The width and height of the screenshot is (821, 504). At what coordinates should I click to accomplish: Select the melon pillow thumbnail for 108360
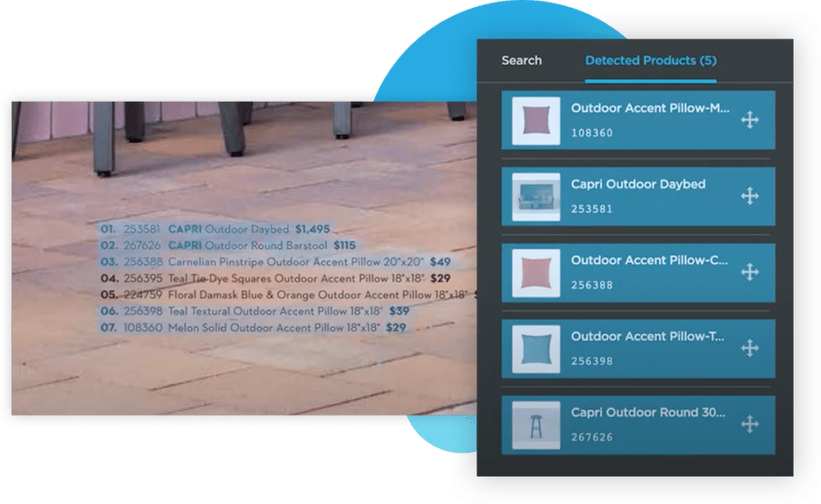536,121
